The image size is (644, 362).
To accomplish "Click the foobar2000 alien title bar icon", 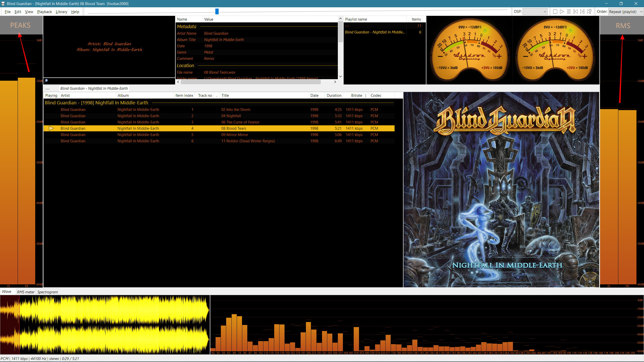I will (3, 4).
